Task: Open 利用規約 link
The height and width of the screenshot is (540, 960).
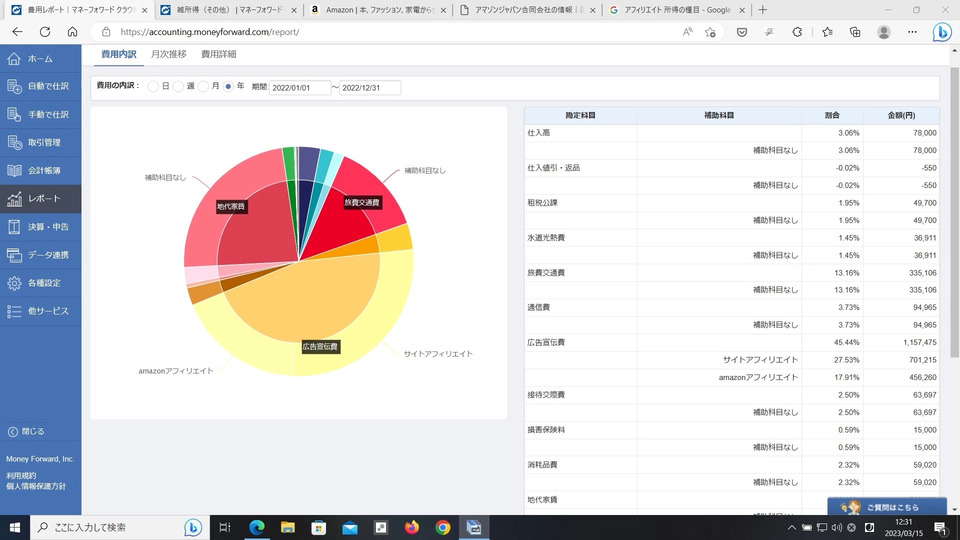Action: point(21,476)
